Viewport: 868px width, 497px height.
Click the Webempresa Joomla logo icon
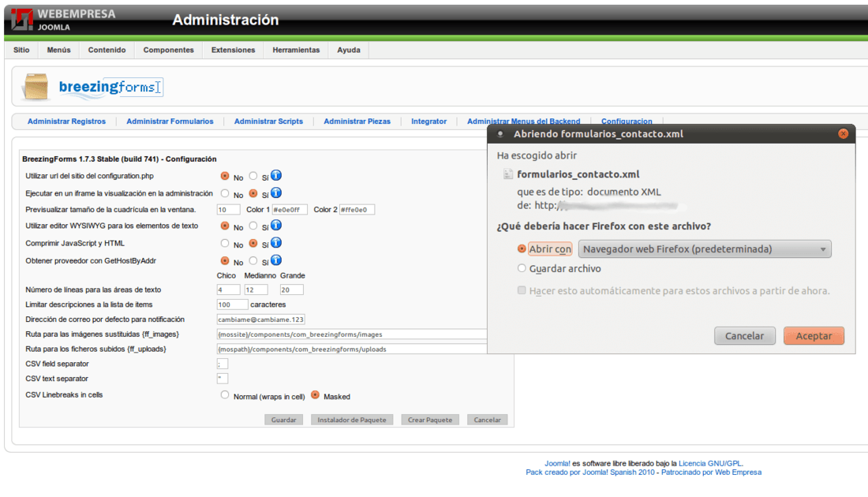coord(21,20)
